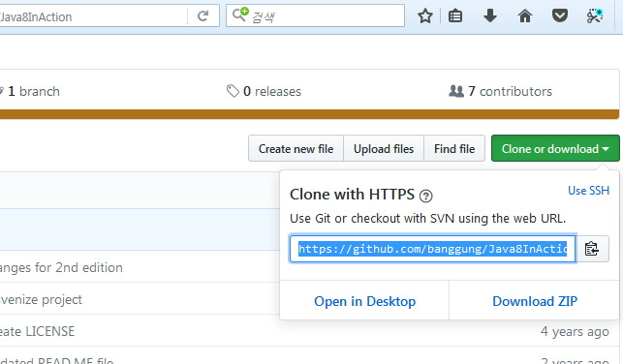Click Open in Desktop
This screenshot has width=623, height=364.
[x=364, y=301]
